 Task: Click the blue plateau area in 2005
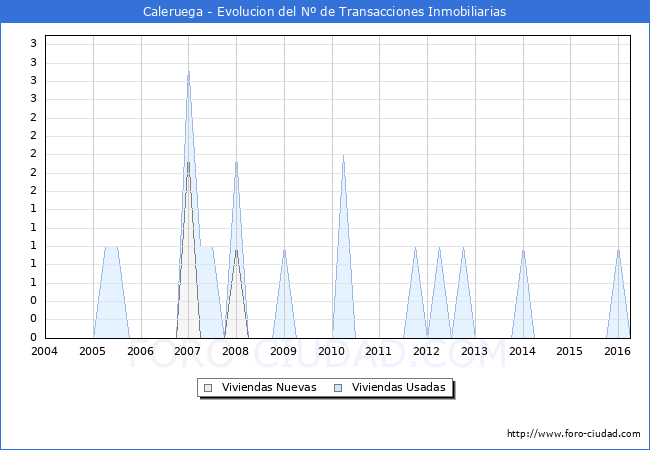112,294
